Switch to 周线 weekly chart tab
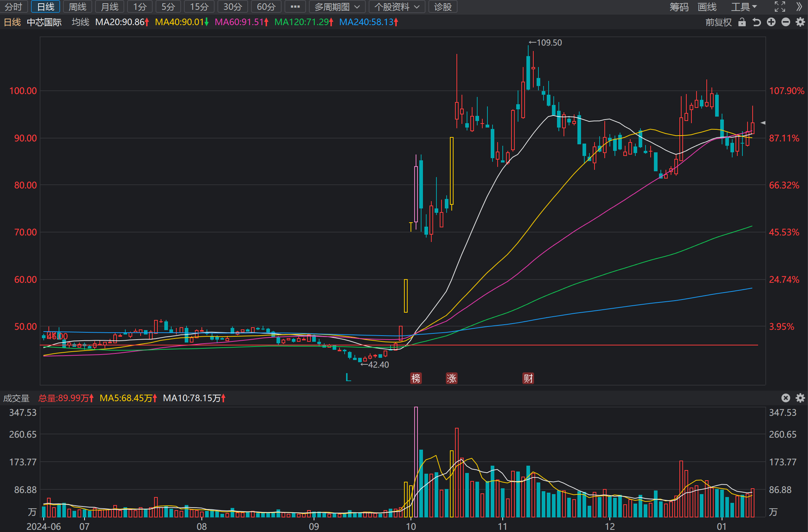The height and width of the screenshot is (532, 808). pyautogui.click(x=78, y=7)
